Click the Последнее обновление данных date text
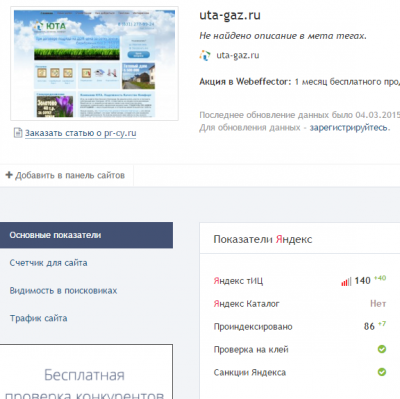This screenshot has width=400, height=399. click(300, 115)
